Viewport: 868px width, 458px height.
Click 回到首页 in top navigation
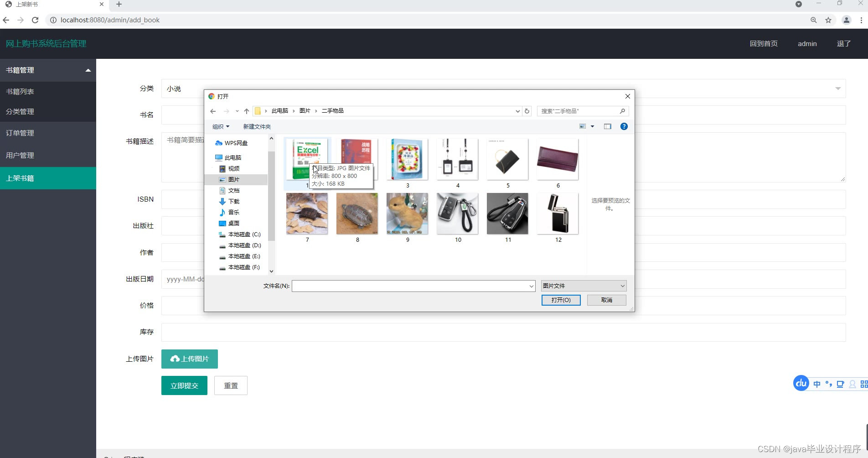764,44
